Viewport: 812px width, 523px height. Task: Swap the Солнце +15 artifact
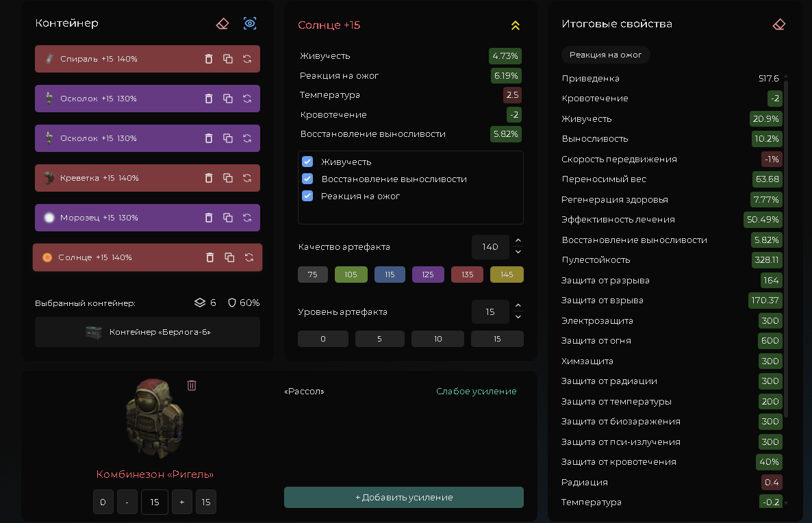249,257
